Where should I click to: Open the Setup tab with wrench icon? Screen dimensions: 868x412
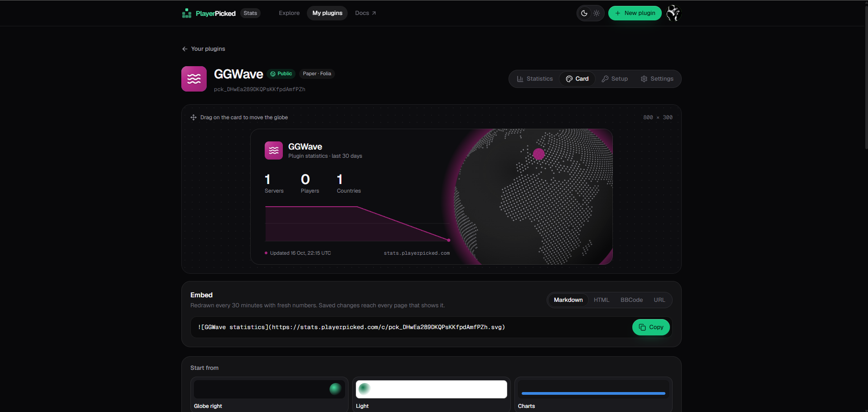[x=615, y=79]
